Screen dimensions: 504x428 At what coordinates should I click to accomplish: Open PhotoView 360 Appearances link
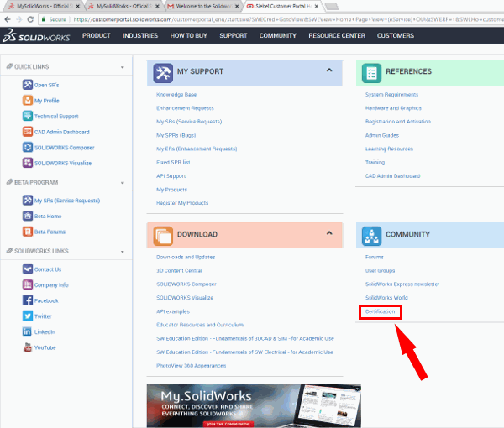tap(191, 366)
